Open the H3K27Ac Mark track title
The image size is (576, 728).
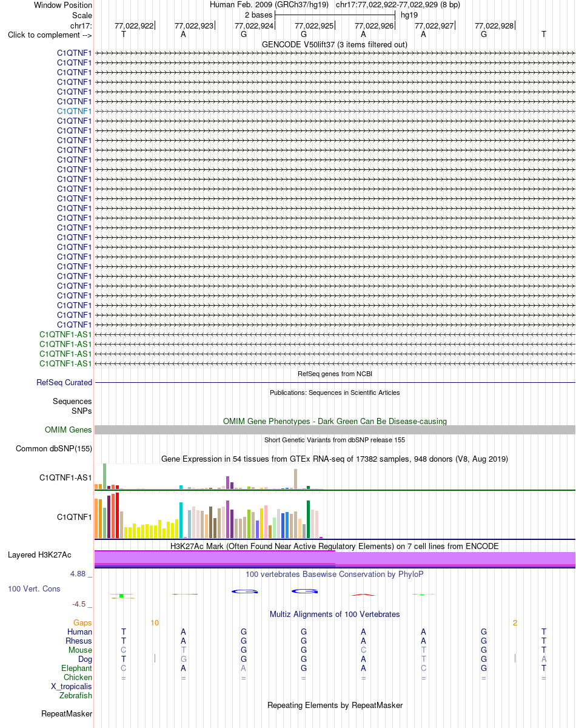335,546
